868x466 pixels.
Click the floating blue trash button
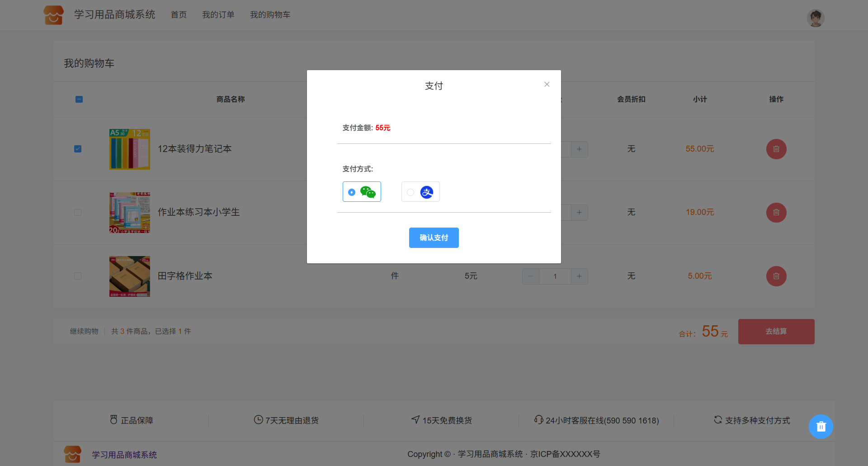tap(821, 426)
